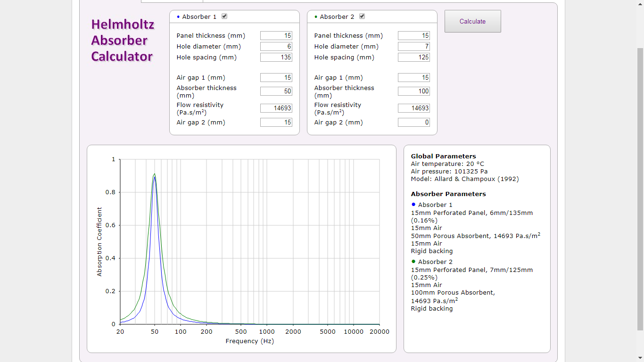The width and height of the screenshot is (644, 362).
Task: Focus Absorber 2 absorber thickness field
Action: (x=414, y=91)
